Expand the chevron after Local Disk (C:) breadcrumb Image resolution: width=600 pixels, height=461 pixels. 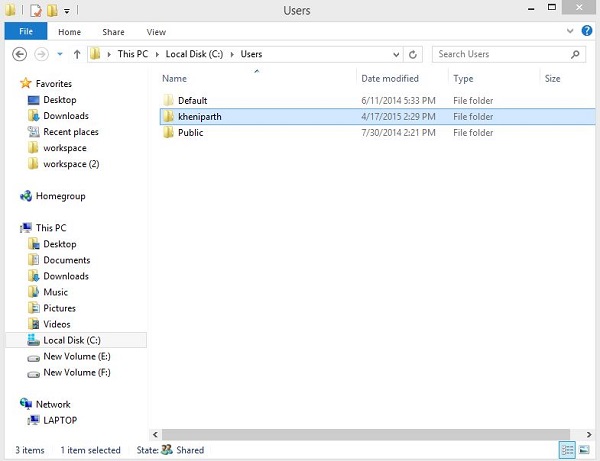(x=232, y=54)
